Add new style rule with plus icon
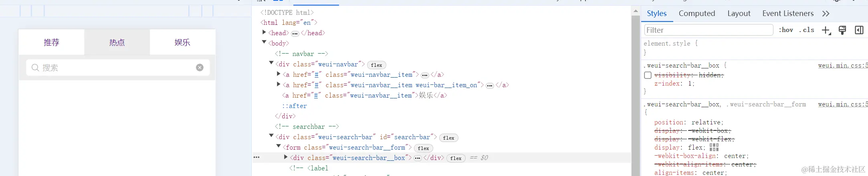Screen dimensions: 868x176 [826, 30]
